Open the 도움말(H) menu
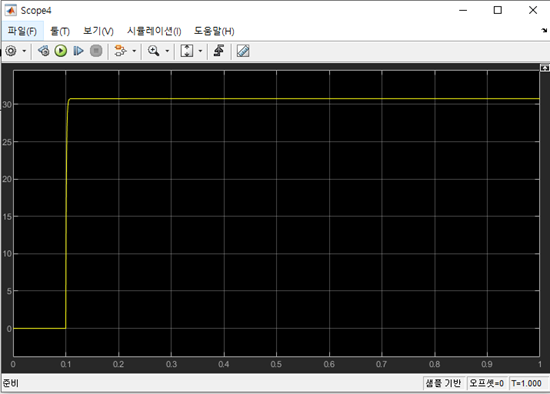This screenshot has height=394, width=550. pos(214,31)
